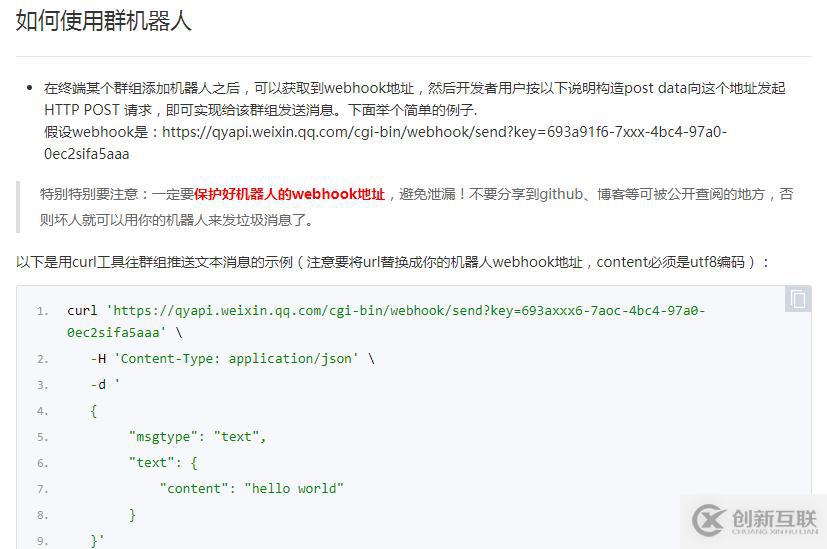
Task: Click the opening brace on line 4
Action: tap(93, 411)
